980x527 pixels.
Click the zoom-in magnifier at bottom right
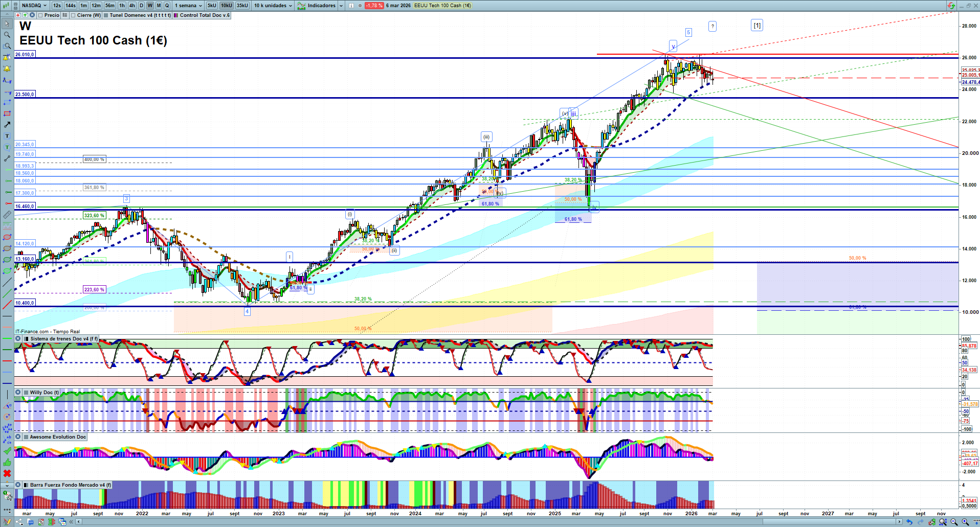click(965, 522)
